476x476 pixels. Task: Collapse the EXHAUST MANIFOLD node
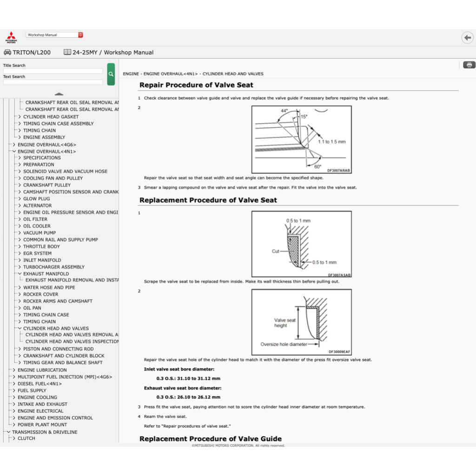tap(20, 274)
